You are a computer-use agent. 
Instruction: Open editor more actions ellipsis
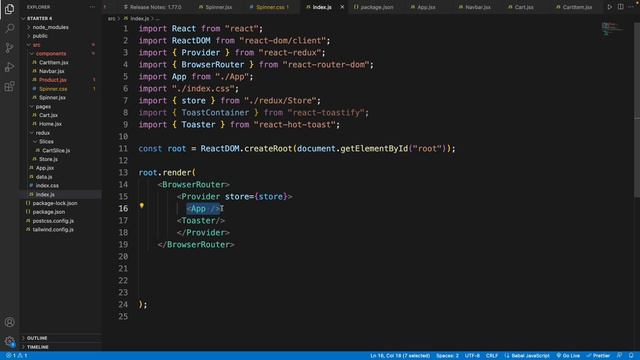(631, 7)
